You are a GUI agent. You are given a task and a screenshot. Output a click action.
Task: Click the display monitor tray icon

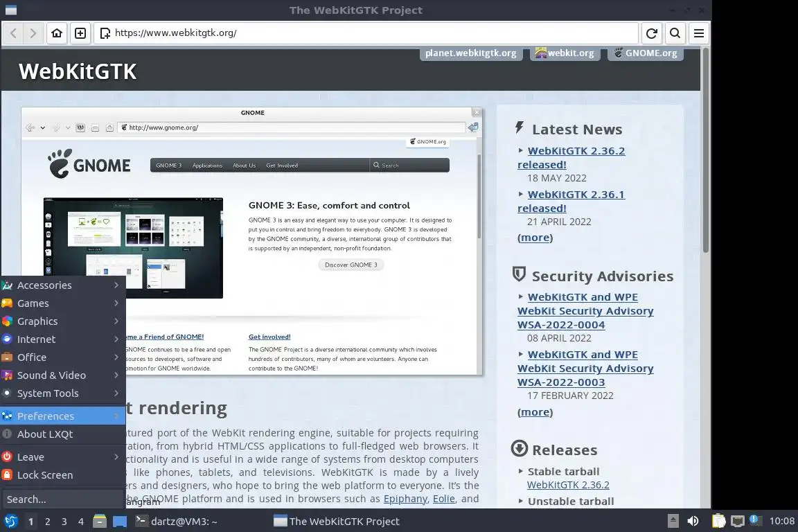point(738,521)
